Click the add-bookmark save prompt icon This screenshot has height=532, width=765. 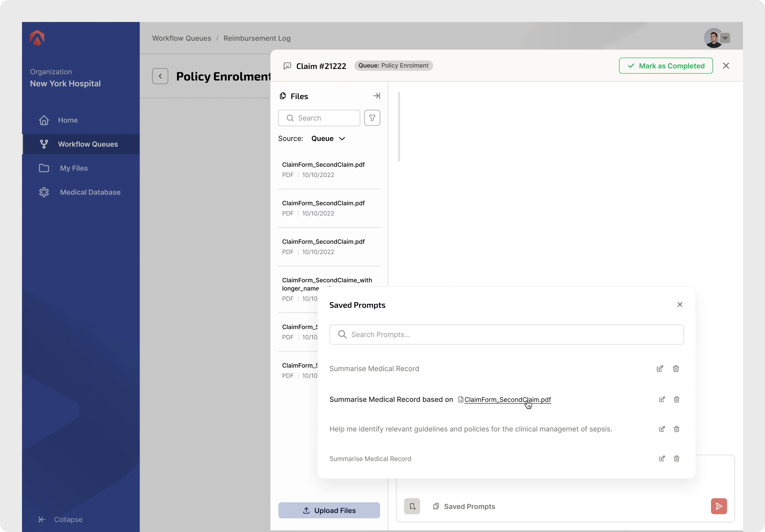pyautogui.click(x=412, y=506)
